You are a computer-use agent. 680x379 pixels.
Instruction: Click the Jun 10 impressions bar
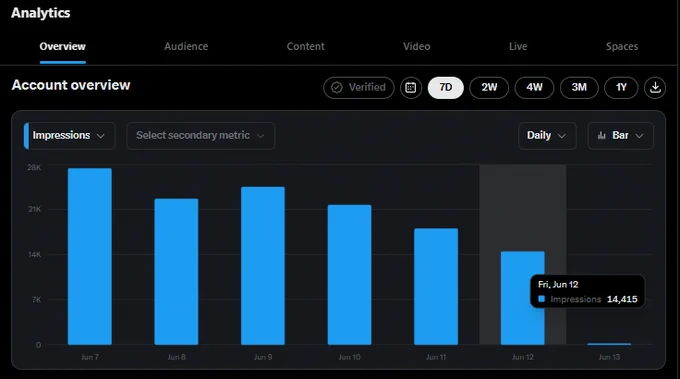(350, 275)
